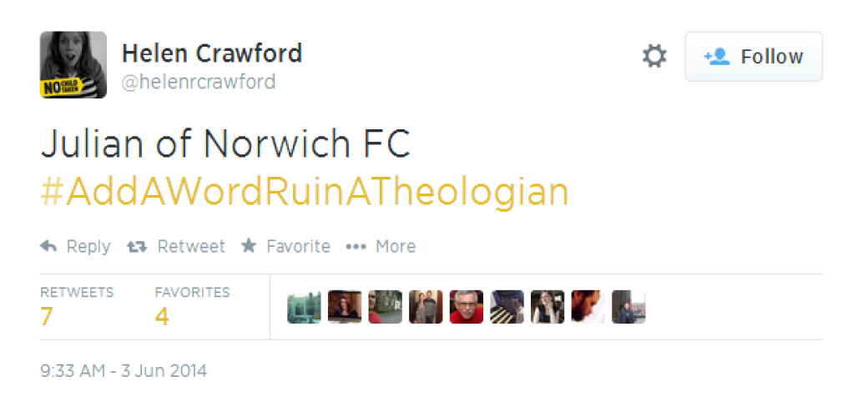Click the Favorite text label

[299, 246]
